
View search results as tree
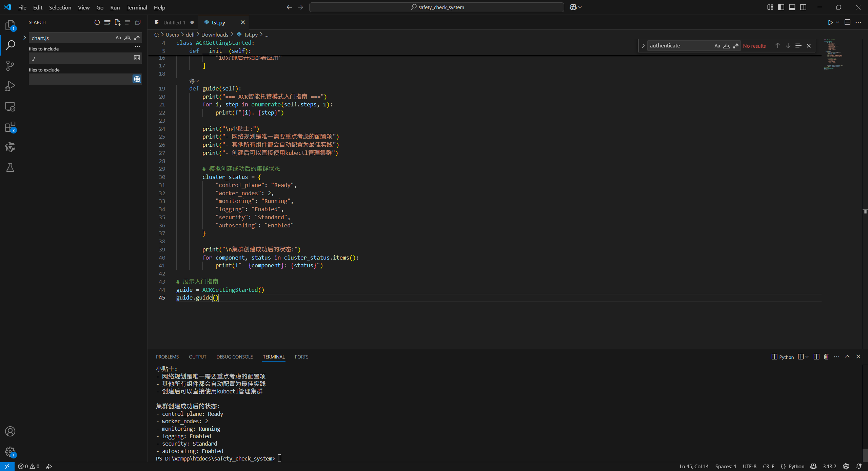127,22
